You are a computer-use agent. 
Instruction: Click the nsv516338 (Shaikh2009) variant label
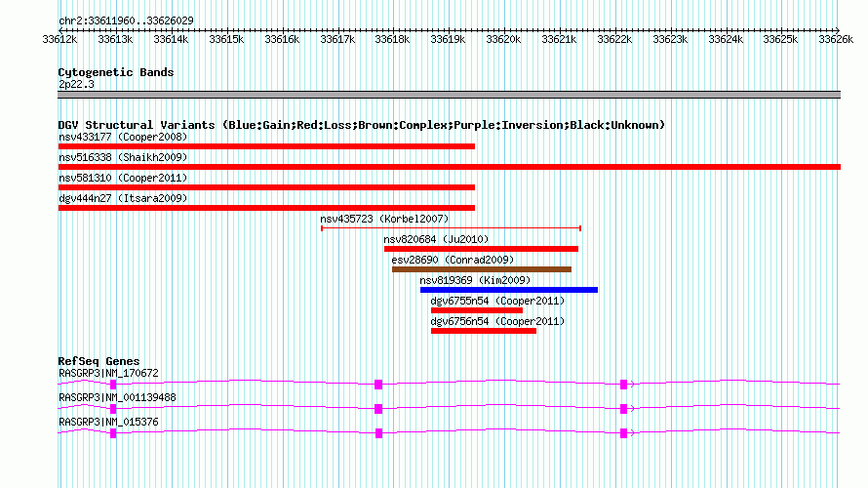[x=123, y=157]
